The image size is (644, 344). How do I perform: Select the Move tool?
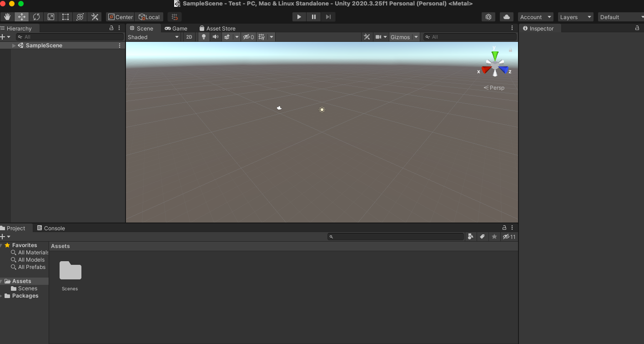(x=21, y=17)
